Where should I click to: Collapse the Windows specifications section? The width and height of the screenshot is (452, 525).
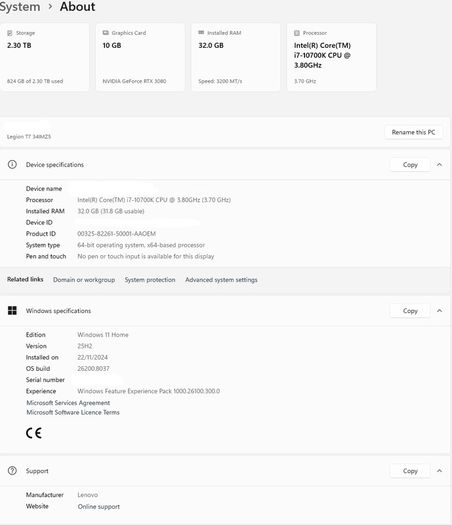point(439,310)
